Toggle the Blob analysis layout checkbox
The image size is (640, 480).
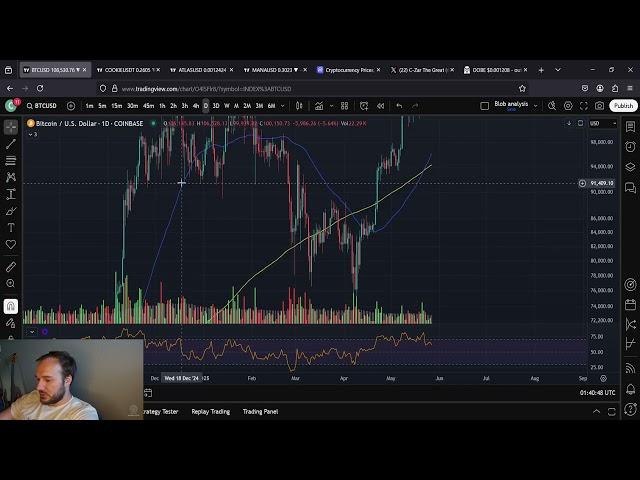click(x=485, y=105)
